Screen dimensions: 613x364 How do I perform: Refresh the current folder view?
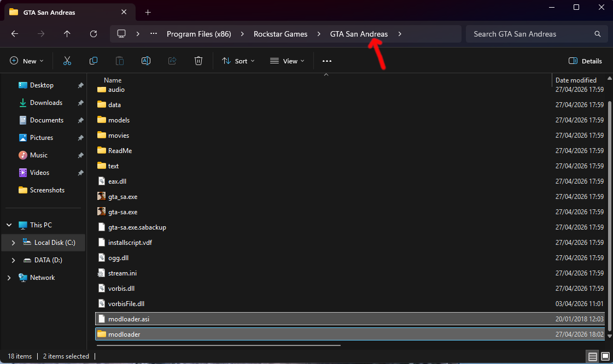(94, 34)
